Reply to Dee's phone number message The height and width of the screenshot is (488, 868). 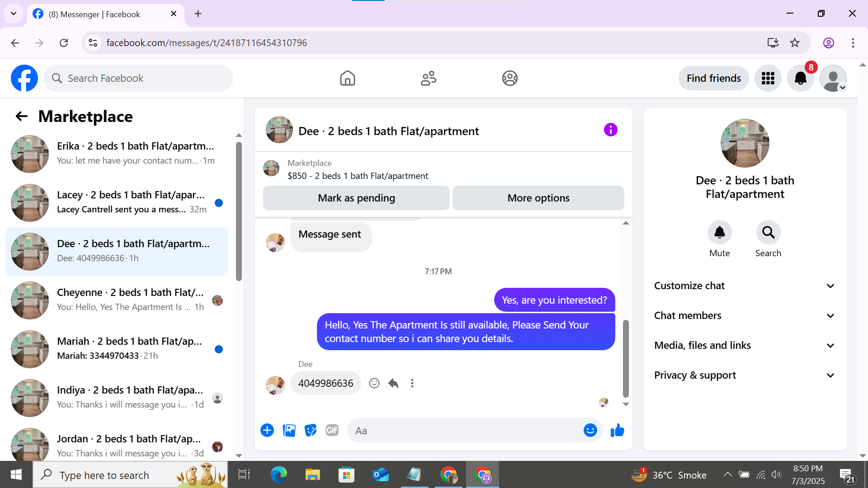pyautogui.click(x=393, y=383)
